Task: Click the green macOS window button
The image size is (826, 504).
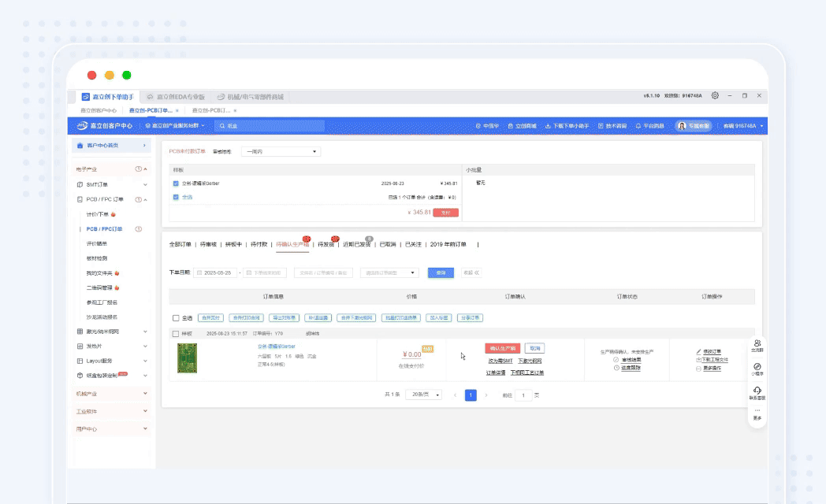Action: (127, 76)
